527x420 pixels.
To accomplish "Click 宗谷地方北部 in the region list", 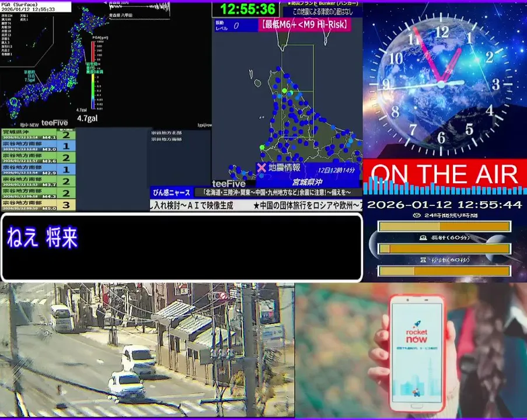I will (x=166, y=133).
